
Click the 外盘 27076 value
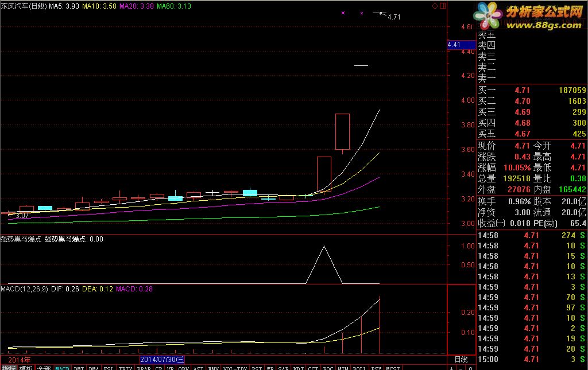tap(519, 189)
